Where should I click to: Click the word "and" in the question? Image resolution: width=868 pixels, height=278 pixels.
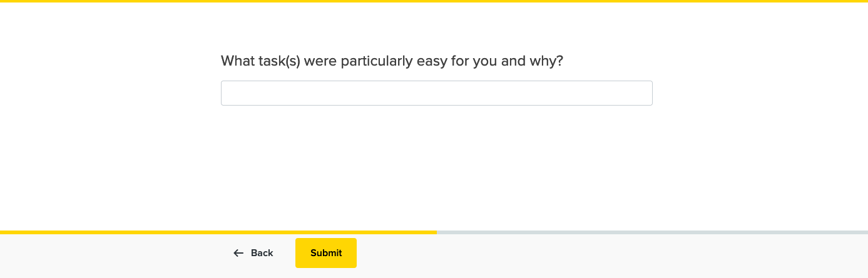pyautogui.click(x=513, y=61)
